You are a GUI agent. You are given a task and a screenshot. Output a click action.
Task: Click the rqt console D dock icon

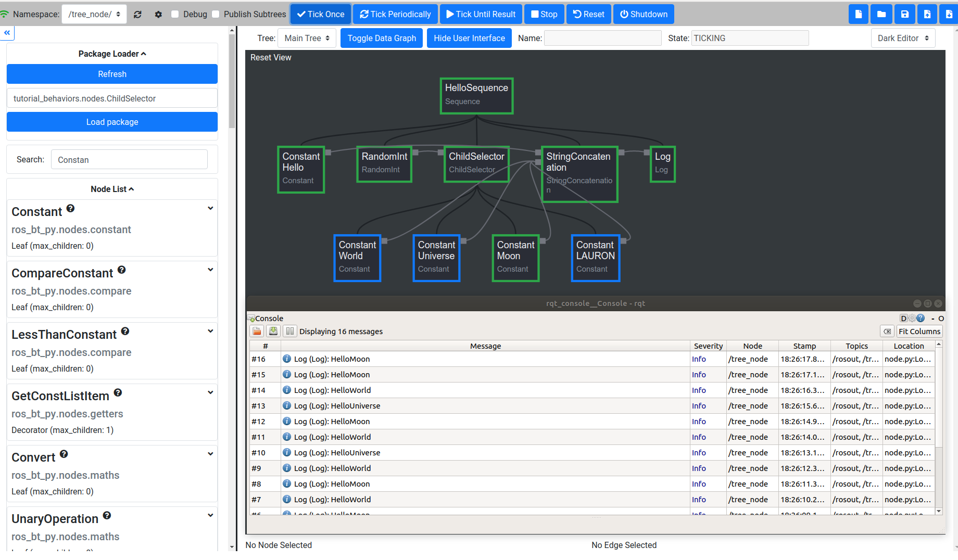(x=903, y=318)
